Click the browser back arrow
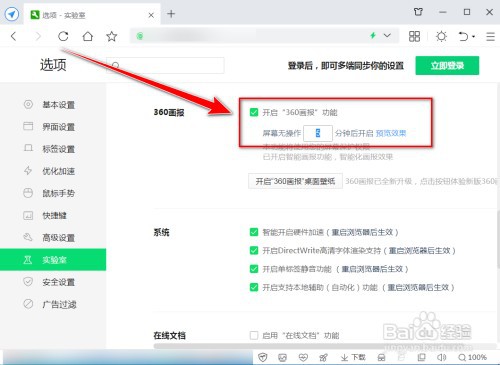Viewport: 500px width, 365px height. coord(14,36)
